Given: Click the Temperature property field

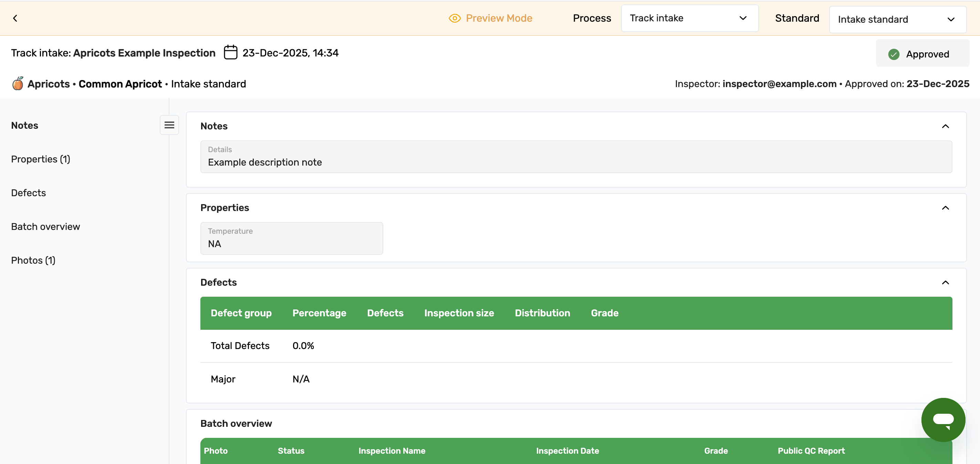Looking at the screenshot, I should [291, 239].
